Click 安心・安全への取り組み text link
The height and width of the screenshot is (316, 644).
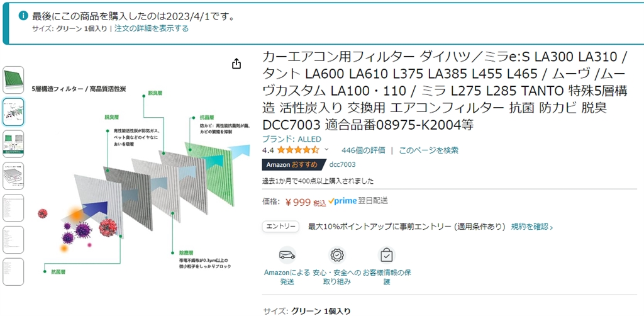[337, 278]
